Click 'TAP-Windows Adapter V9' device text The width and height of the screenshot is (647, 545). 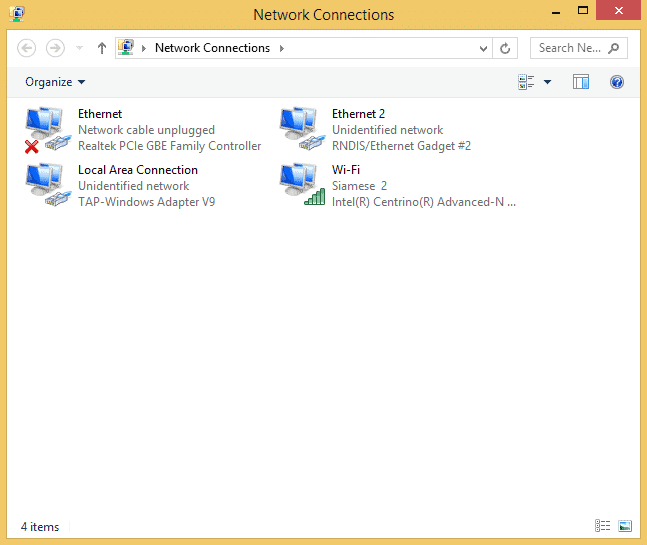(146, 202)
